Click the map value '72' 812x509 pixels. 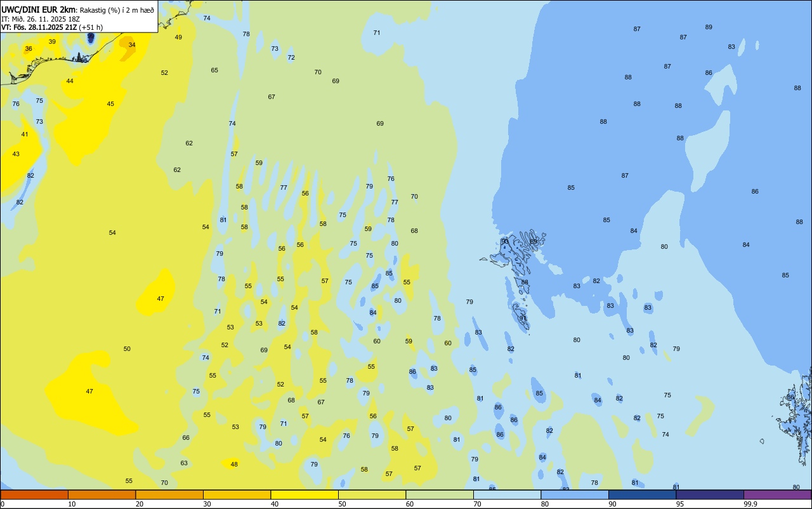[291, 58]
